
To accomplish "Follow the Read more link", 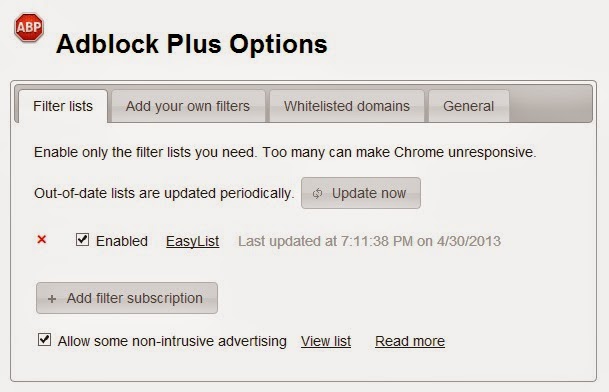I will click(410, 341).
